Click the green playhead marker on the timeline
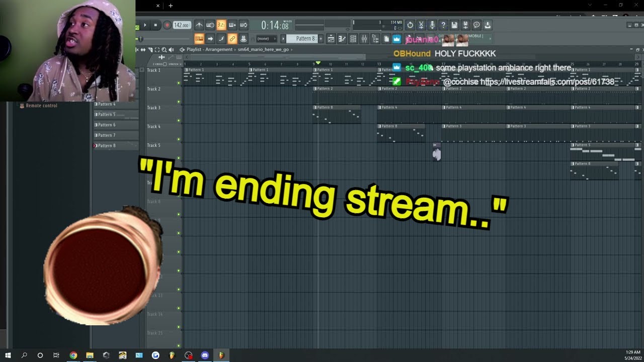The width and height of the screenshot is (644, 362). tap(318, 63)
